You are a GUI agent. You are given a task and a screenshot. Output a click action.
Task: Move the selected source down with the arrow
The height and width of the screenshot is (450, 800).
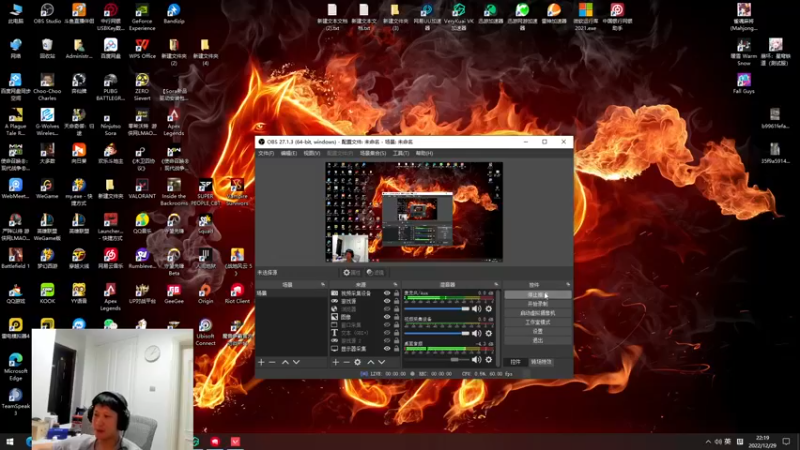[x=381, y=362]
